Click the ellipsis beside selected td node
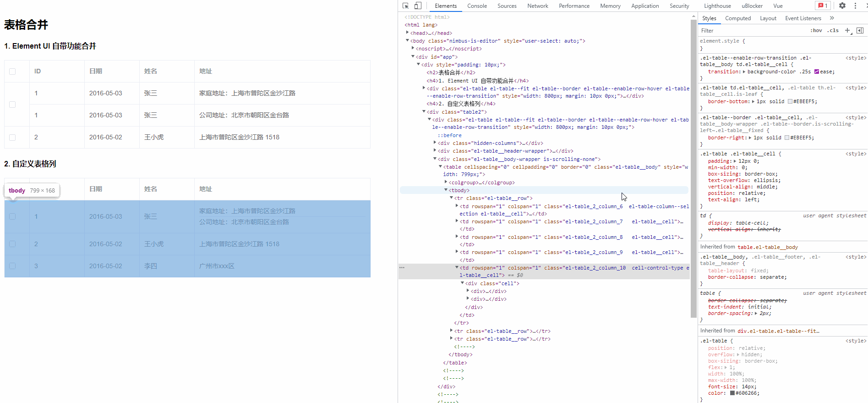The image size is (868, 403). (x=402, y=267)
